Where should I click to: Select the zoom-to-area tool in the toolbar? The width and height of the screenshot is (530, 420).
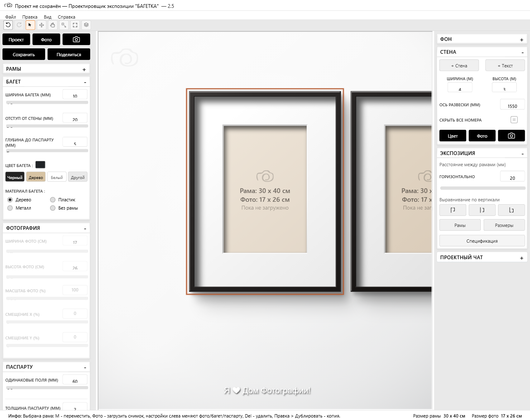click(x=64, y=25)
